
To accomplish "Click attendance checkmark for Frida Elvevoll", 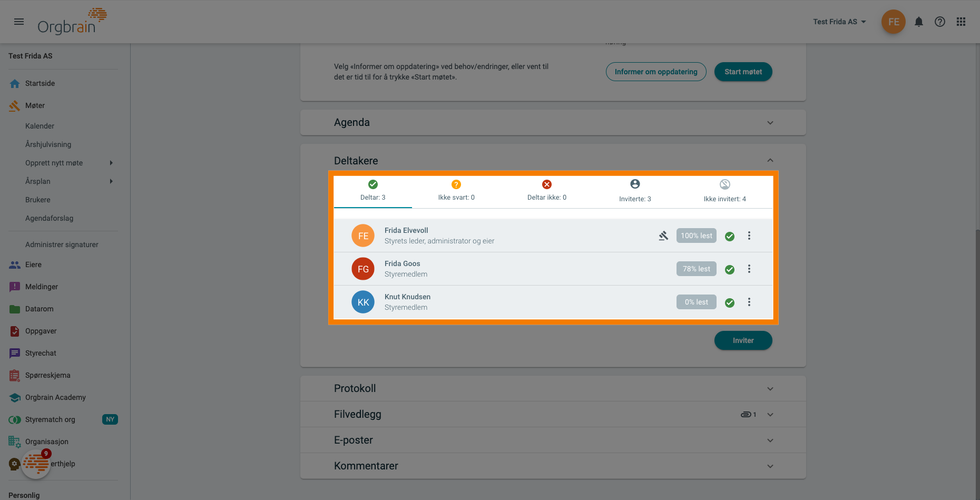I will [730, 236].
